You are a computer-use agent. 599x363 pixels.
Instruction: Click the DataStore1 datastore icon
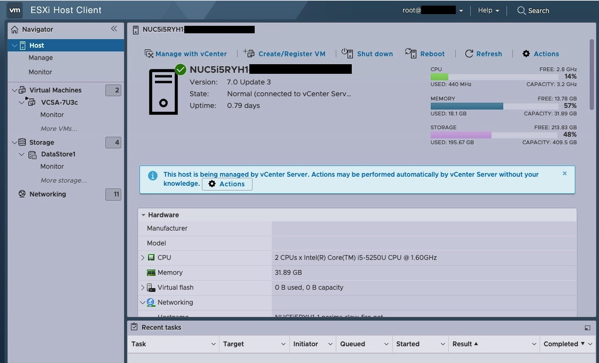tap(32, 154)
